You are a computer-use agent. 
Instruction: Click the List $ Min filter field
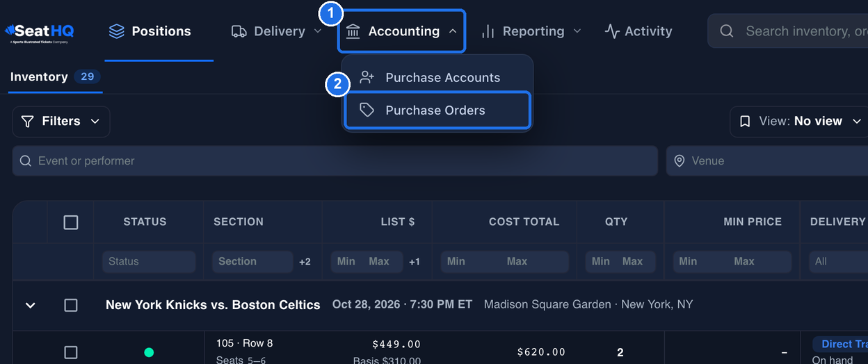(x=348, y=261)
